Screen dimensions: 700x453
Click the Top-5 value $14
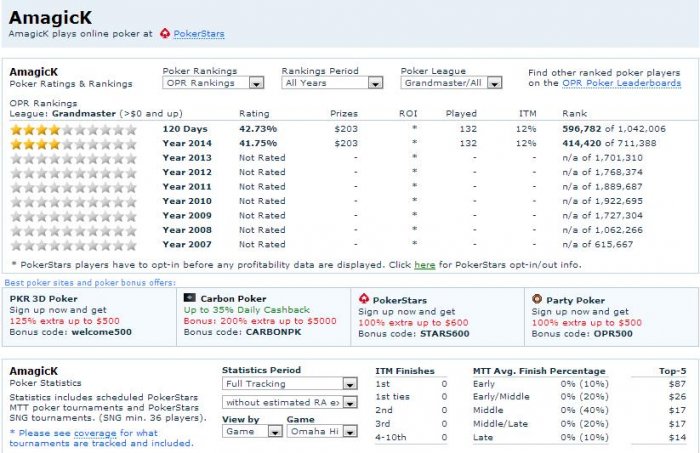[x=677, y=438]
